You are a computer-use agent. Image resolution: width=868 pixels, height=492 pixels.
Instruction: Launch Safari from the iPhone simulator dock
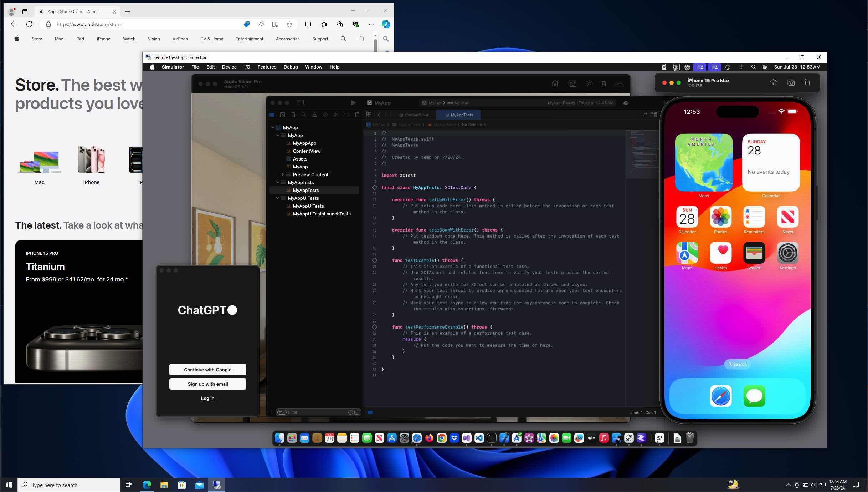click(721, 396)
